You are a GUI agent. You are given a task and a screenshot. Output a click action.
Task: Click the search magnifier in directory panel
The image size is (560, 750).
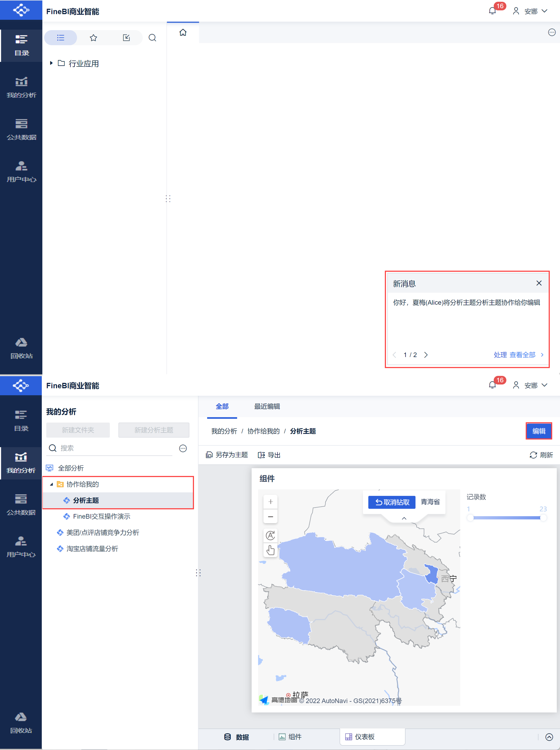point(152,38)
